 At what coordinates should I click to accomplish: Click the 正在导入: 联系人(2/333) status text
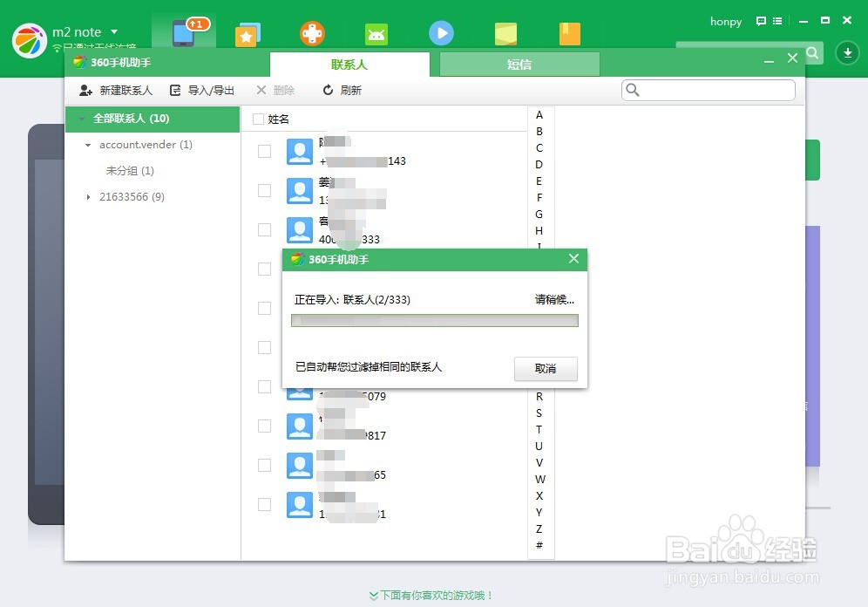352,300
